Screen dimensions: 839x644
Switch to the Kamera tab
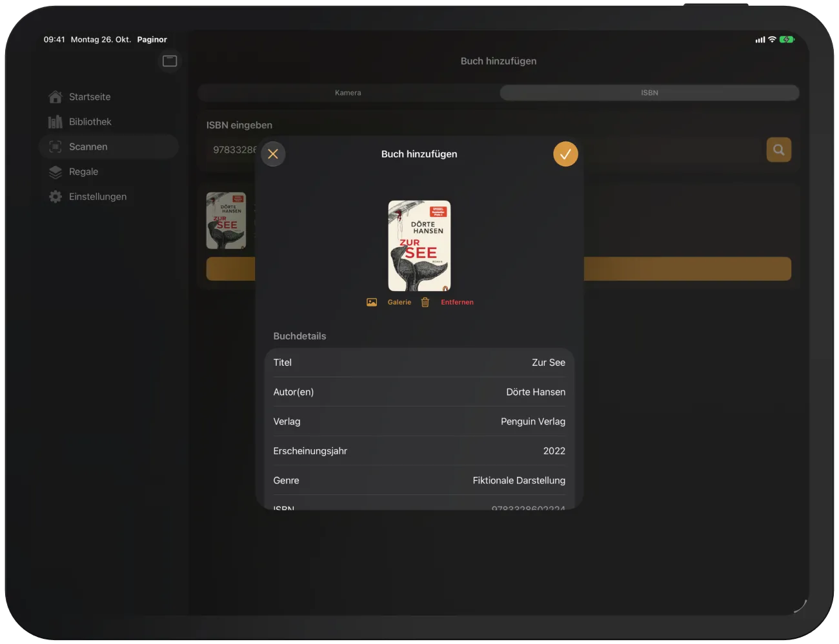(348, 93)
